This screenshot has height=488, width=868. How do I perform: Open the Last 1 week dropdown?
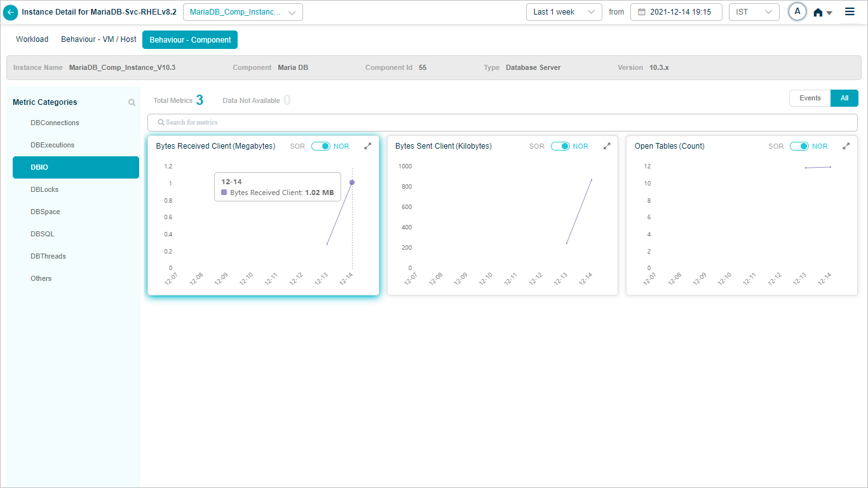(564, 12)
